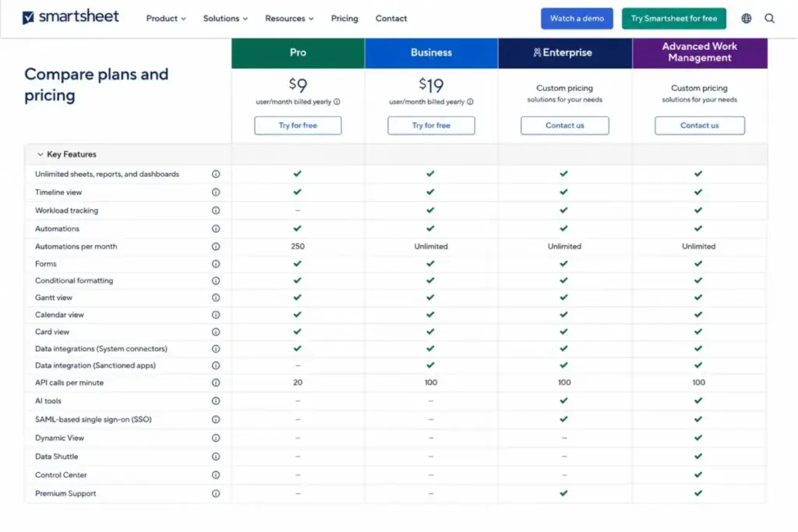Click Pro checkmark for Gantt view
This screenshot has width=798, height=532.
[x=297, y=298]
